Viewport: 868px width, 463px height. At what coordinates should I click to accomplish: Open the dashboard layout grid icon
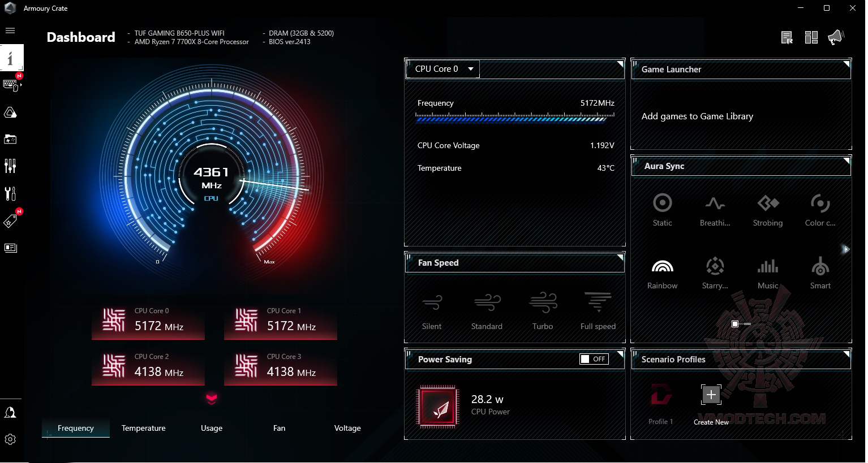point(811,37)
